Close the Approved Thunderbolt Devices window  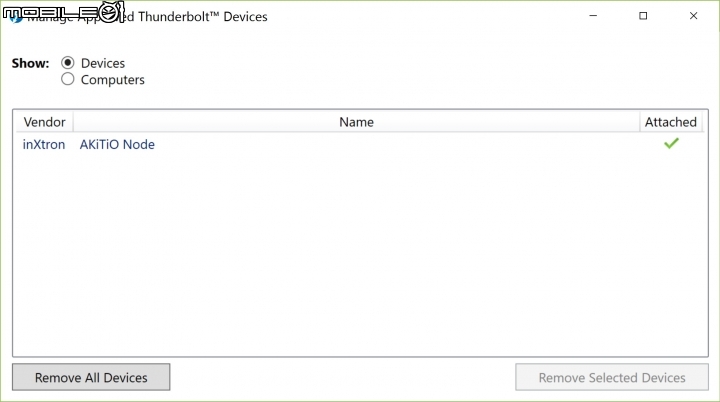(693, 16)
